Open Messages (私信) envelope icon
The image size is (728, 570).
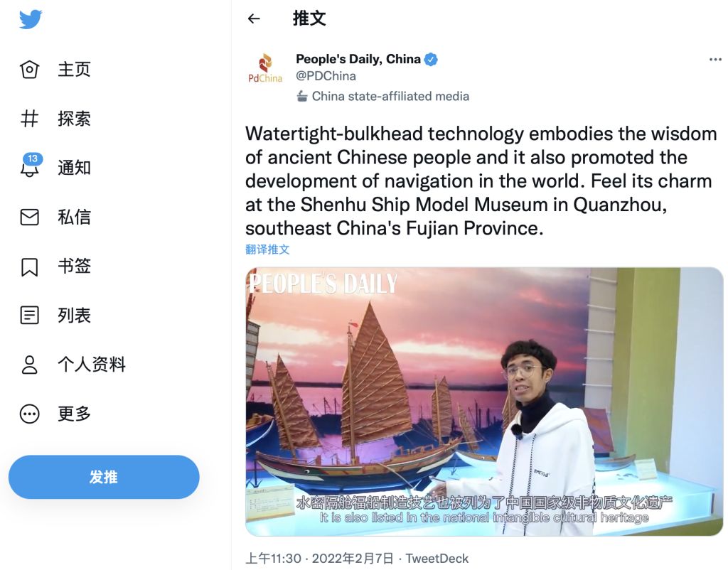coord(29,217)
